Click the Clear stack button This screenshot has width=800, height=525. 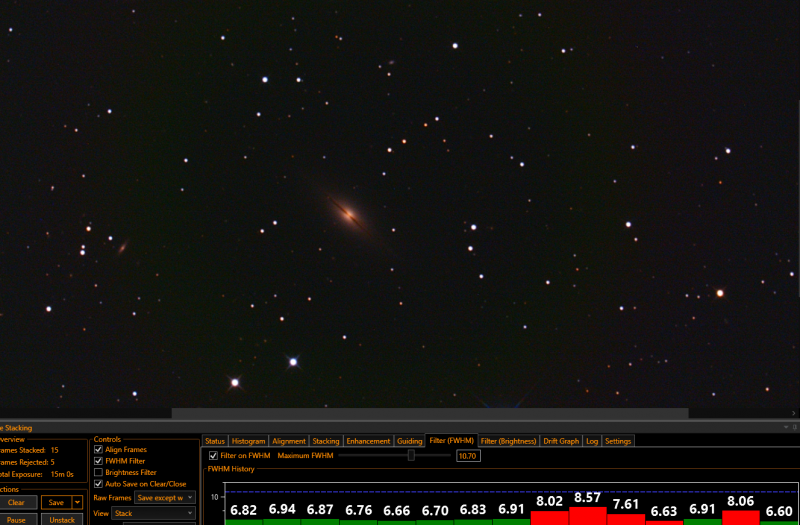click(x=16, y=503)
